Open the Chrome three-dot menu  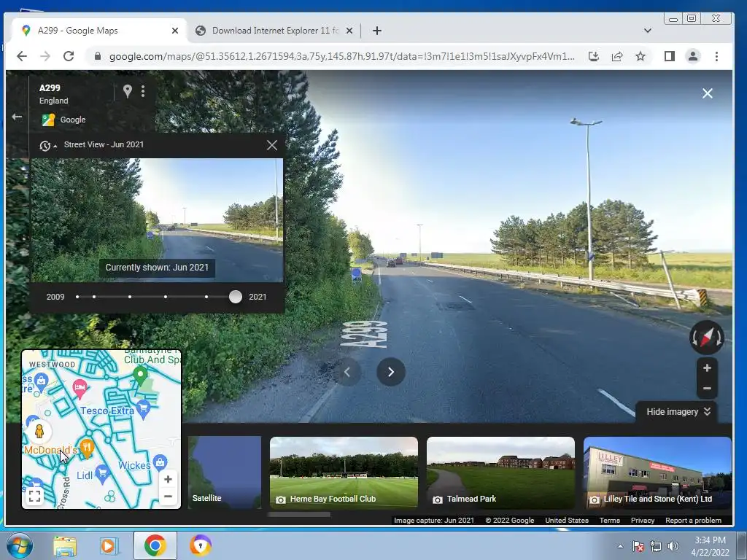[x=716, y=56]
